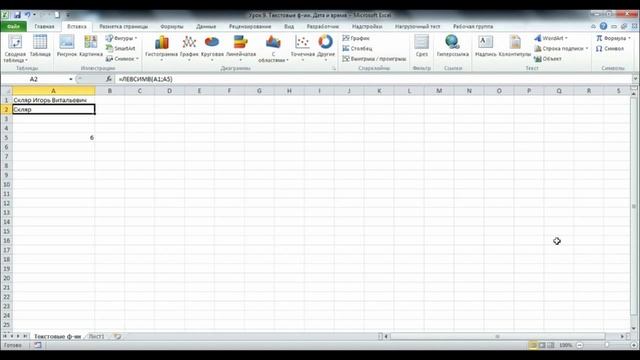640x360 pixels.
Task: Select the cell containing Скляр Игорь Витальевич
Action: pos(53,100)
